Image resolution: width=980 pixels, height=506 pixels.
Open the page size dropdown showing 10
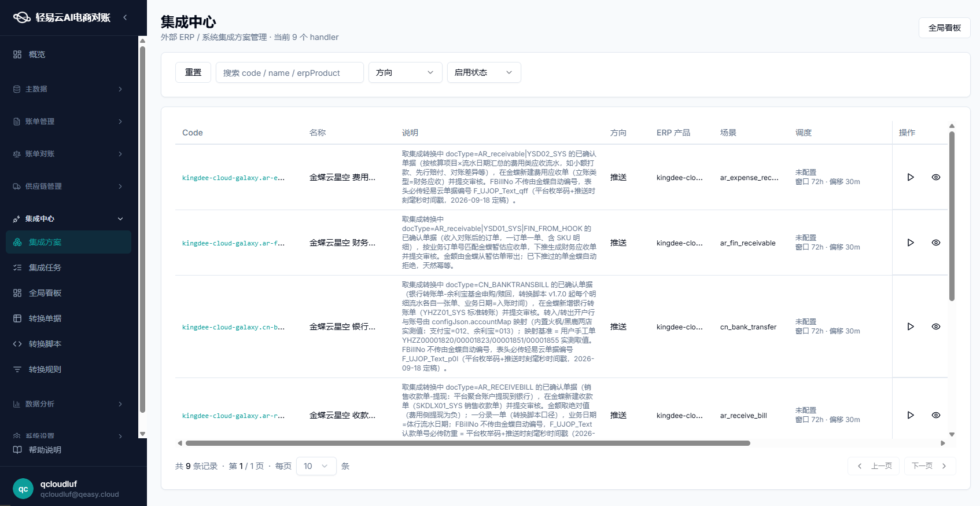(x=316, y=466)
